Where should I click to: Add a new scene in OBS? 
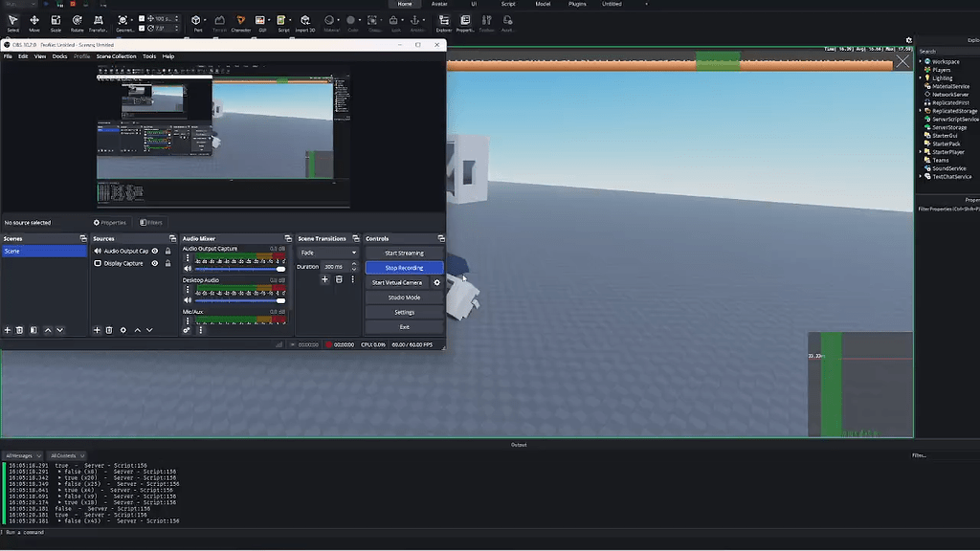coord(8,330)
